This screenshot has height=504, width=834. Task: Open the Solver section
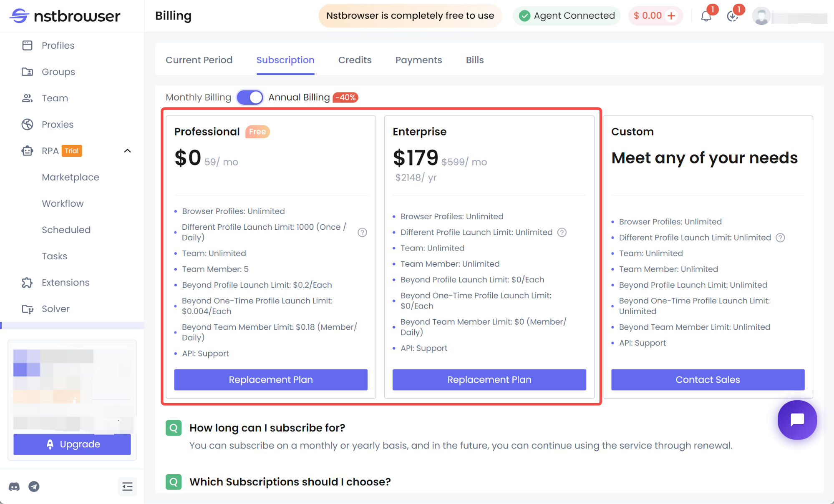tap(55, 308)
